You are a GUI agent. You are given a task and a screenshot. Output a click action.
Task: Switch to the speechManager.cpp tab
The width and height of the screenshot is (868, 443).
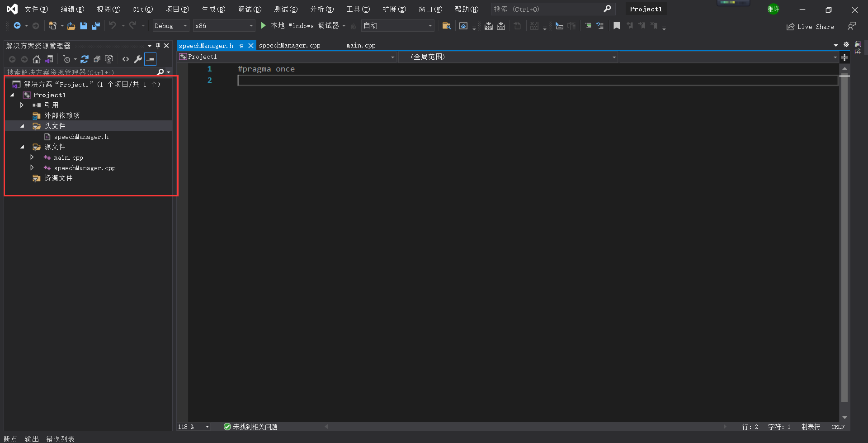tap(290, 46)
